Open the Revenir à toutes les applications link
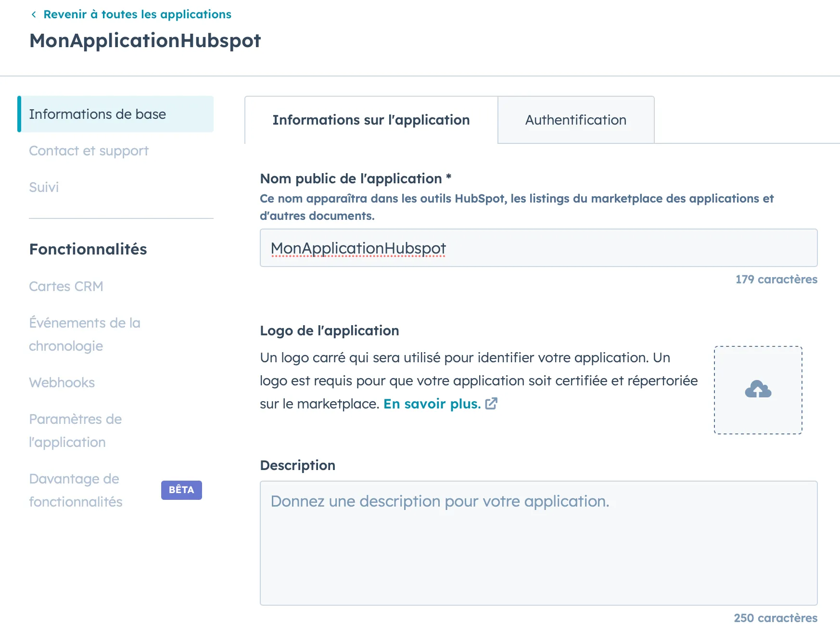The height and width of the screenshot is (636, 840). 137,14
